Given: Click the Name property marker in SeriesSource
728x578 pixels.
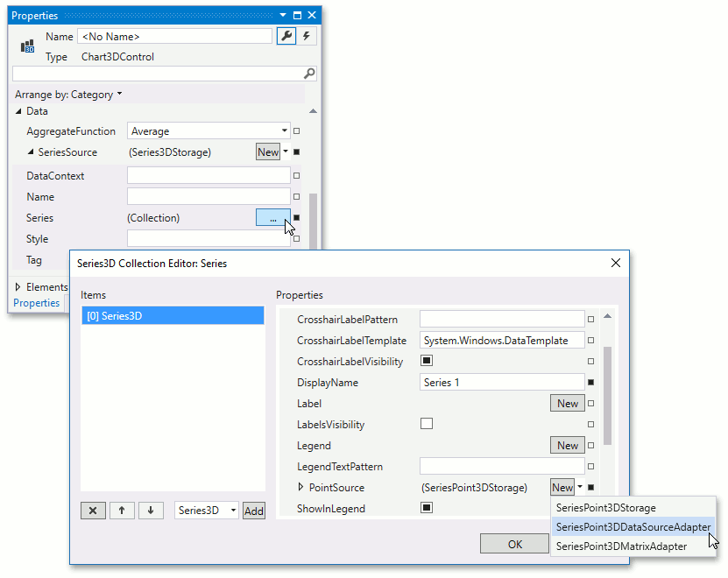Looking at the screenshot, I should (x=297, y=196).
